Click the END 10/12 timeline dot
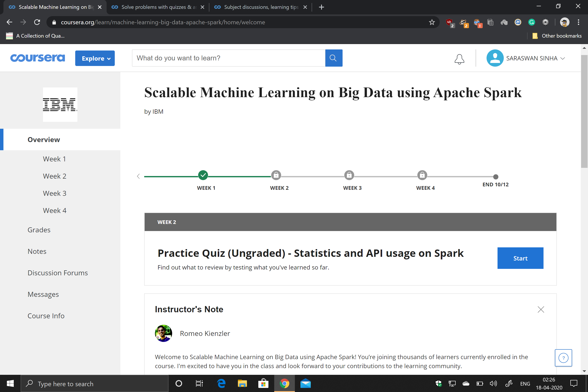Viewport: 588px width, 392px height. 496,177
